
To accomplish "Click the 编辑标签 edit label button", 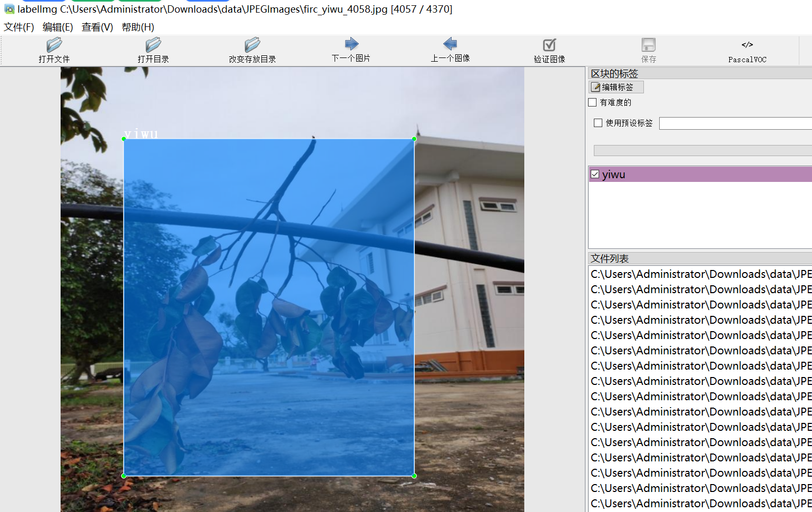I will click(616, 87).
